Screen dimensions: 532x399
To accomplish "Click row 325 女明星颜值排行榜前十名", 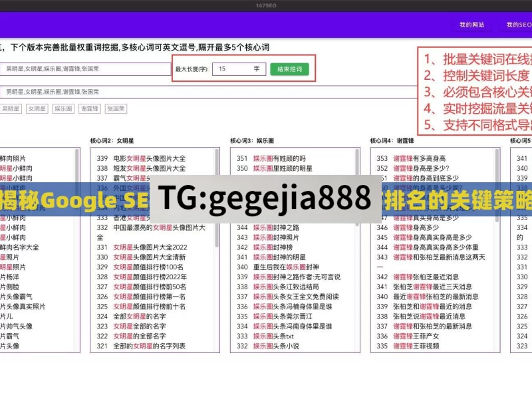I will click(x=141, y=307).
